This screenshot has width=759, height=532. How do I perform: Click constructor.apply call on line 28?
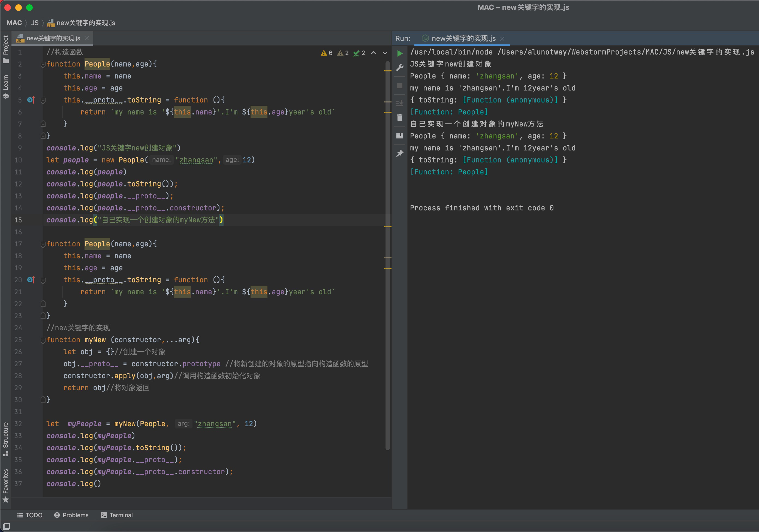click(118, 376)
